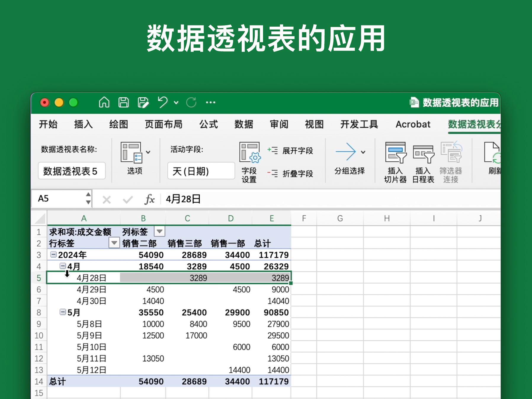This screenshot has height=399, width=532.
Task: Click 折叠字段 collapse field
Action: pos(290,174)
